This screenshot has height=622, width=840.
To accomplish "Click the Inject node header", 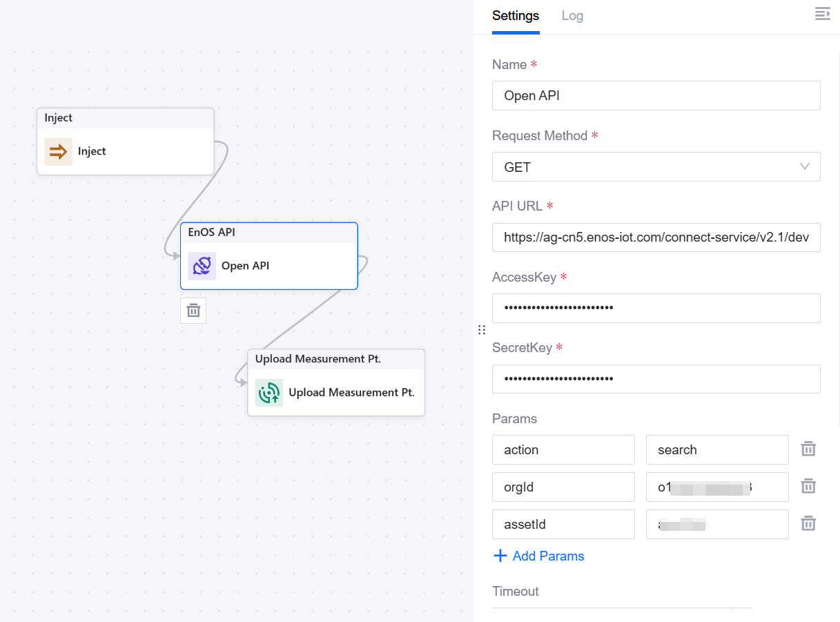I will [125, 118].
